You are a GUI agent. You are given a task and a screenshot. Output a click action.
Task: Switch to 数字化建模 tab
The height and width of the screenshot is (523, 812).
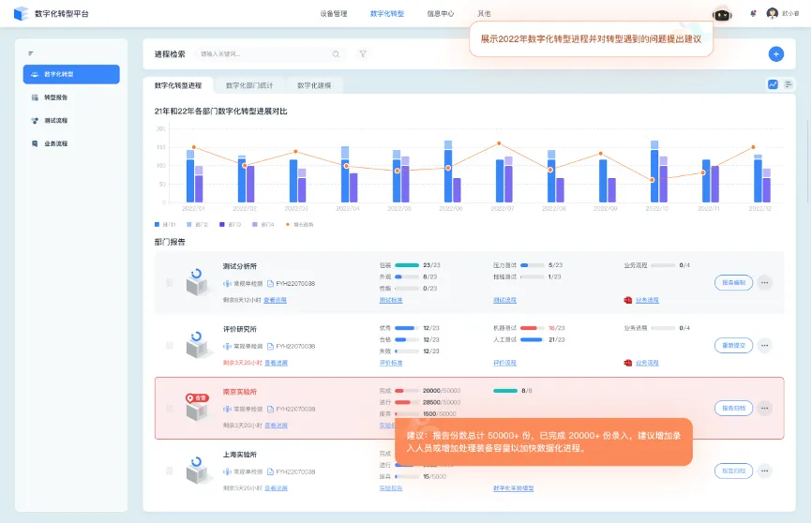(x=314, y=85)
